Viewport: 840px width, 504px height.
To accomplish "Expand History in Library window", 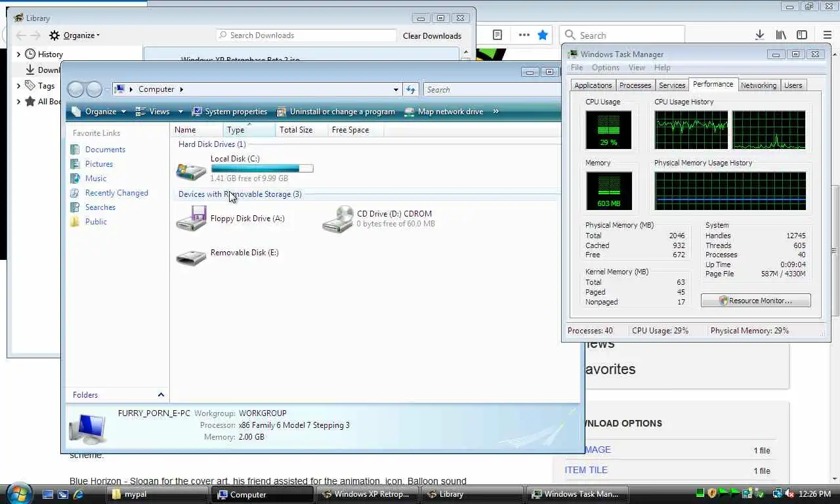I will (18, 54).
